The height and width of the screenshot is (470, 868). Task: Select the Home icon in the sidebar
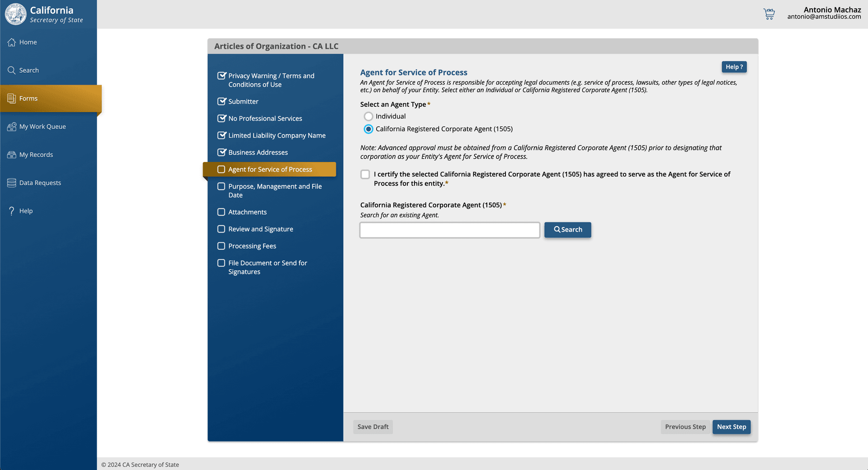pos(12,42)
